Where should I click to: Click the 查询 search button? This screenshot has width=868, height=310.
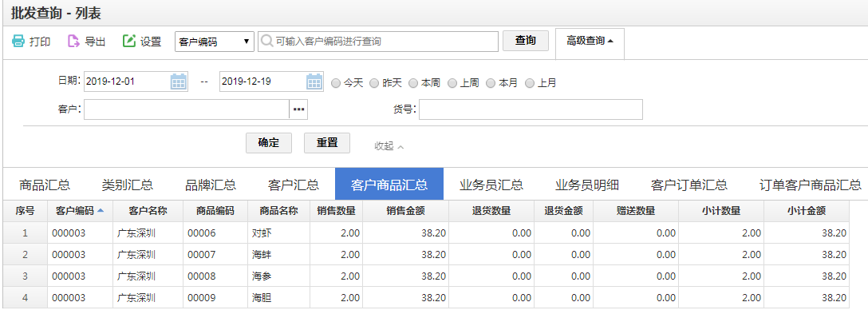coord(525,41)
